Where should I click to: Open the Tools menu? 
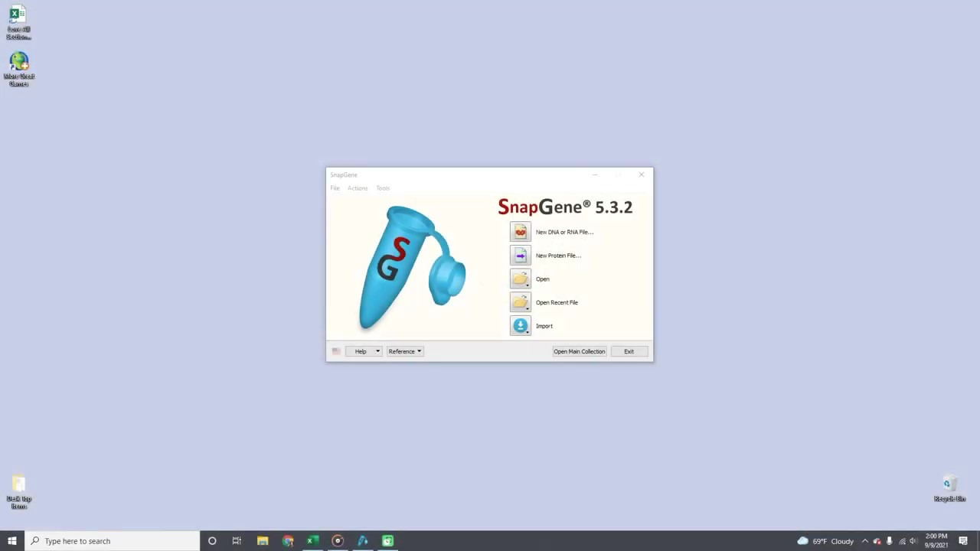[383, 188]
